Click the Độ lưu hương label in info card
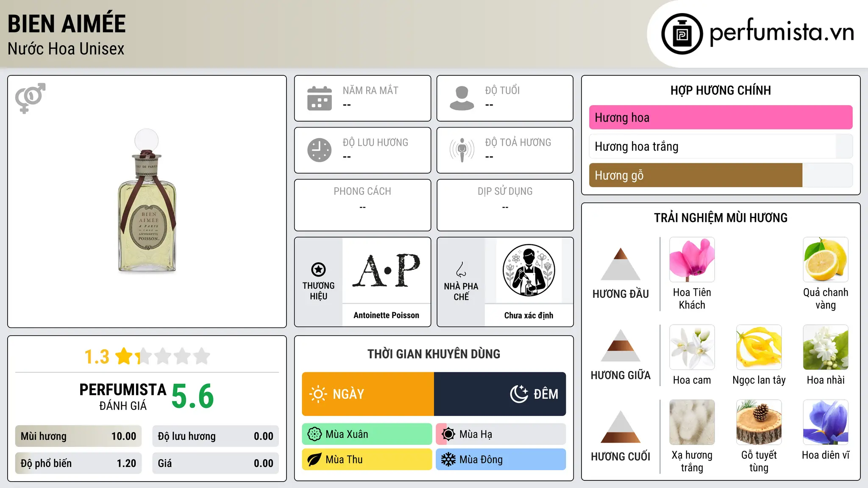The image size is (868, 488). (x=376, y=142)
